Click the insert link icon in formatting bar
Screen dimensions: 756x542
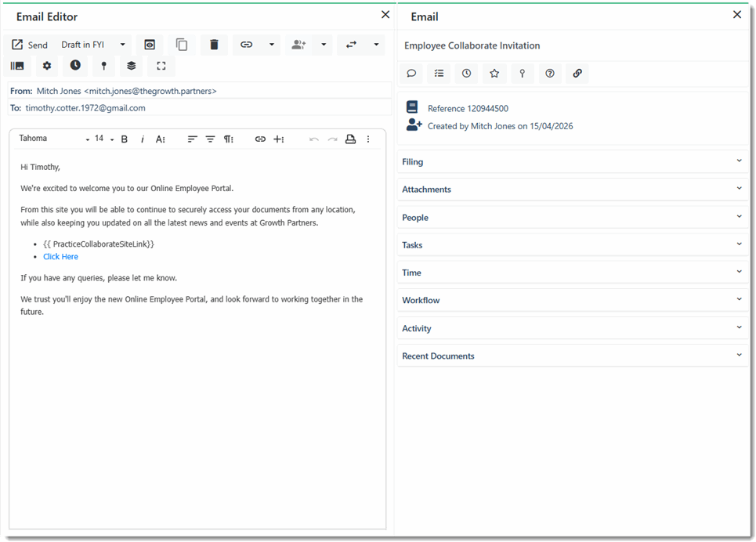(x=260, y=139)
